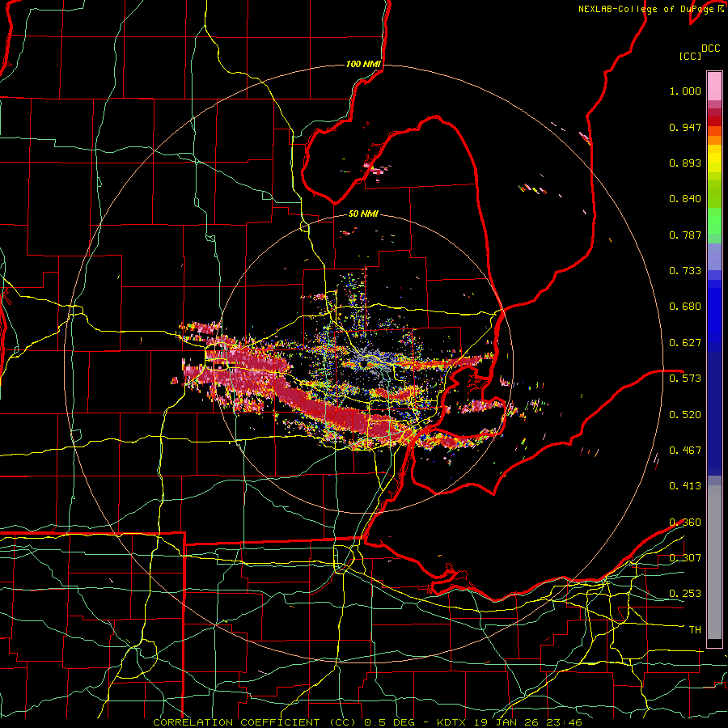Click the 0.893 scale value
This screenshot has height=728, width=728.
point(685,163)
